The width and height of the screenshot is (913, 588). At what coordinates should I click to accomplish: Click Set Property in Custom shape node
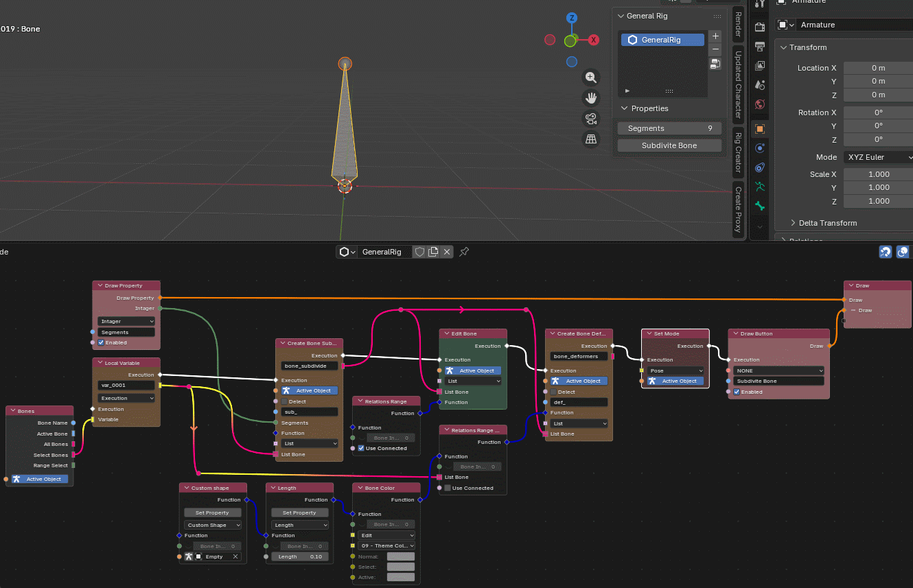click(x=213, y=513)
